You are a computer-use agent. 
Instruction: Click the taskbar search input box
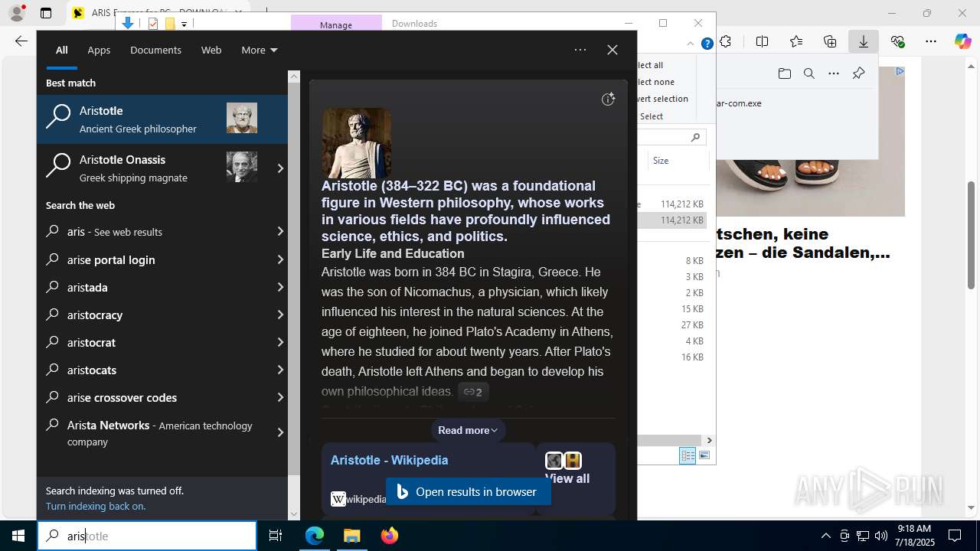147,536
